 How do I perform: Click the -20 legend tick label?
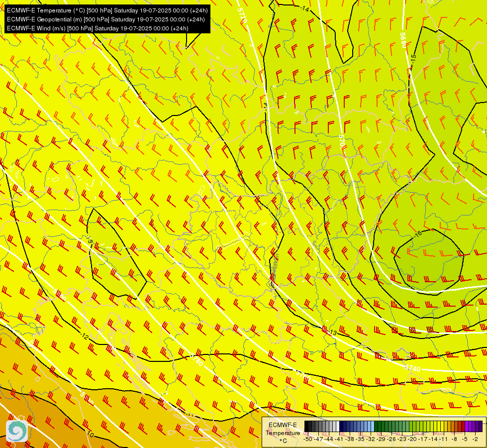pos(413,439)
